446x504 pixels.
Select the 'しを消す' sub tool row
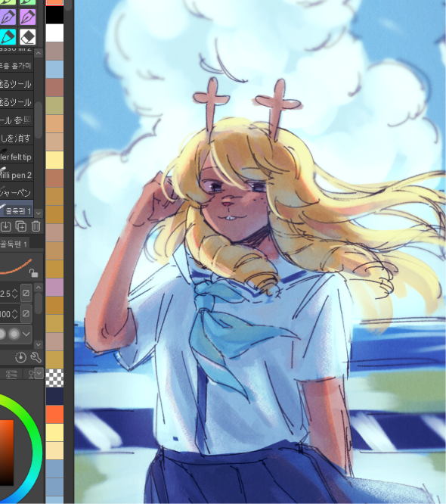[17, 138]
